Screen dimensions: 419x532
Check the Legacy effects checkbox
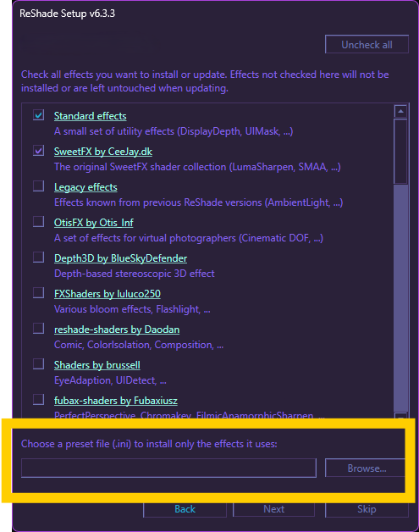39,186
